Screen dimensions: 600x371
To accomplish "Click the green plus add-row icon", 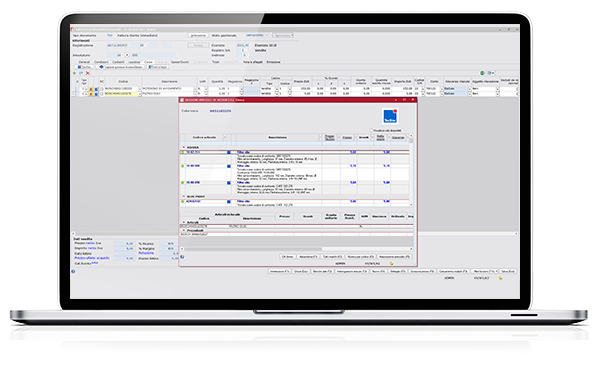I will (74, 73).
